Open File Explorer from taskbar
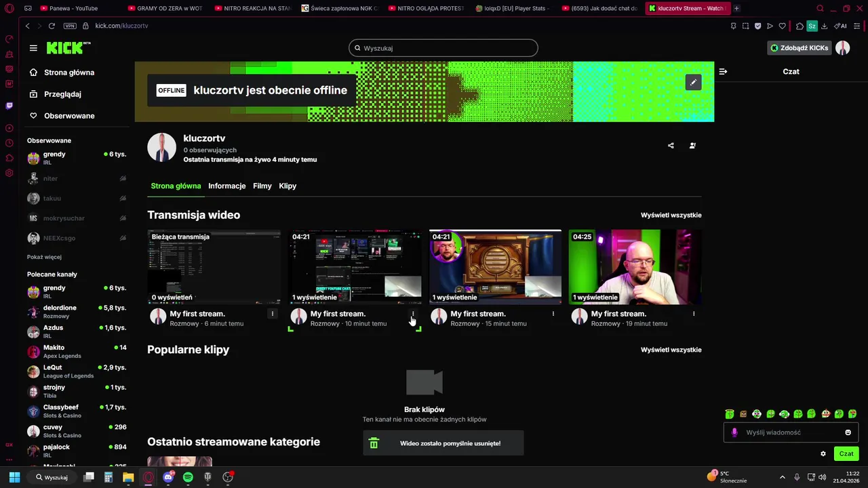Image resolution: width=868 pixels, height=488 pixels. tap(128, 477)
